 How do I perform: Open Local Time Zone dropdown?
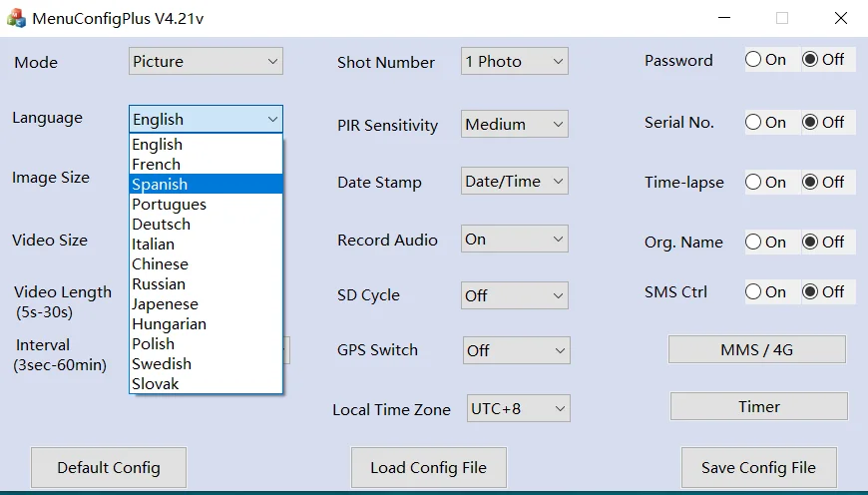[518, 409]
